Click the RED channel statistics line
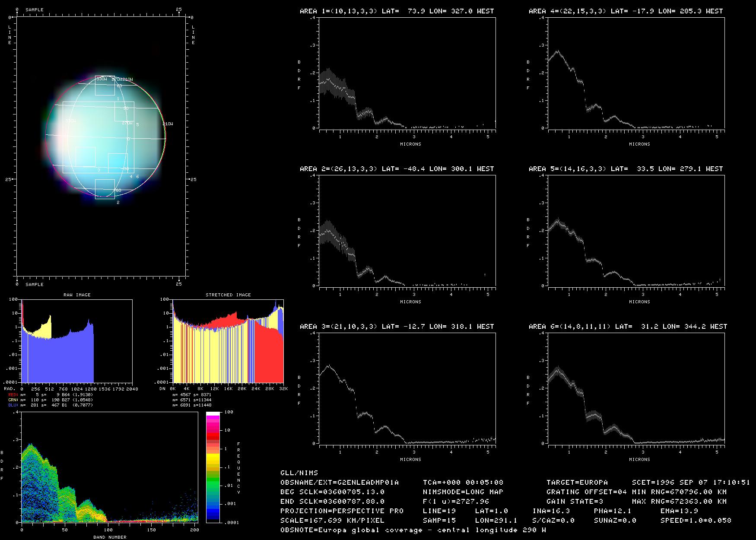756x540 pixels. (50, 394)
